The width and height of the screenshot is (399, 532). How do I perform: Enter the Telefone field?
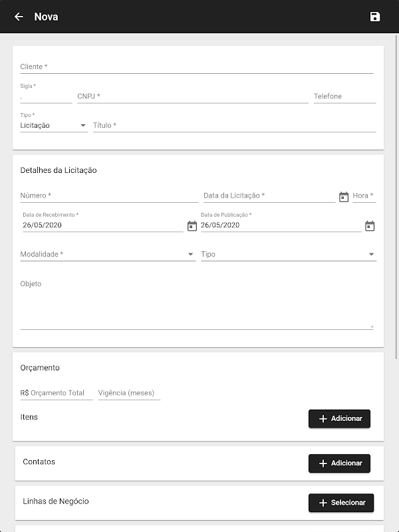344,96
